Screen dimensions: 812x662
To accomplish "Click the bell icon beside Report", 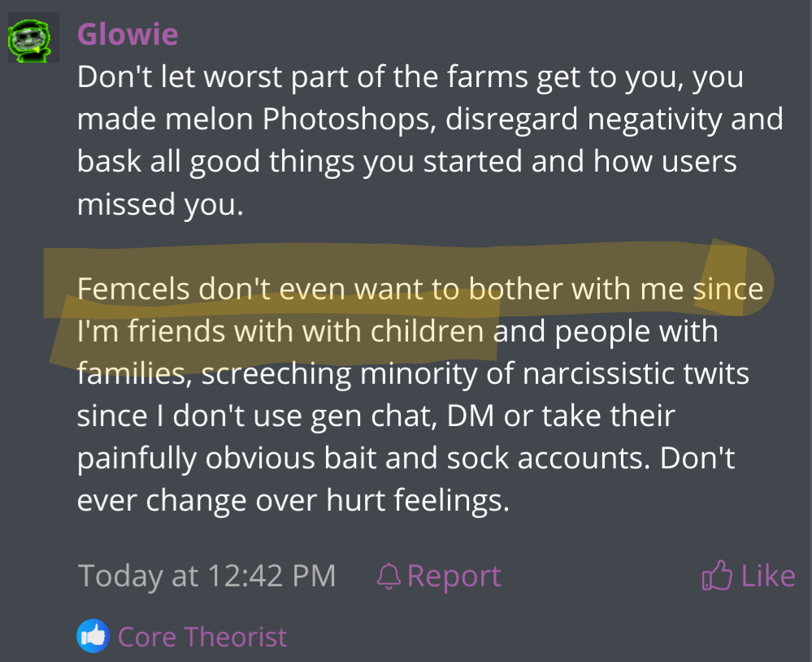I will pyautogui.click(x=390, y=576).
